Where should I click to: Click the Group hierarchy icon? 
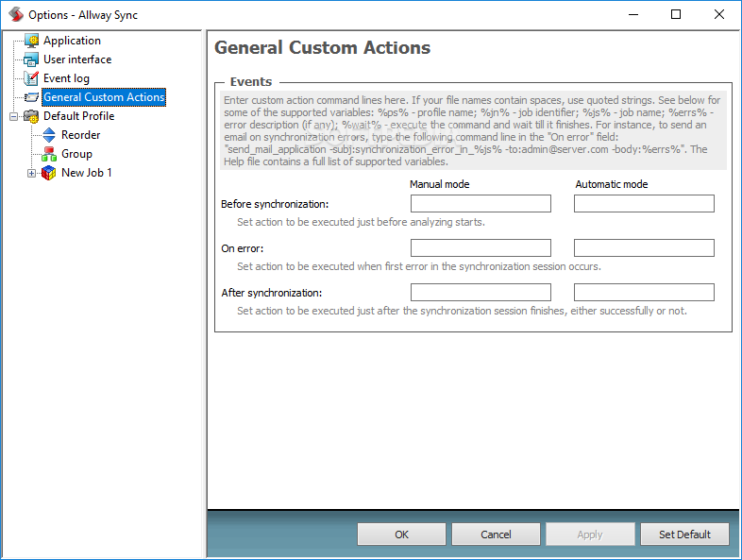(x=49, y=154)
